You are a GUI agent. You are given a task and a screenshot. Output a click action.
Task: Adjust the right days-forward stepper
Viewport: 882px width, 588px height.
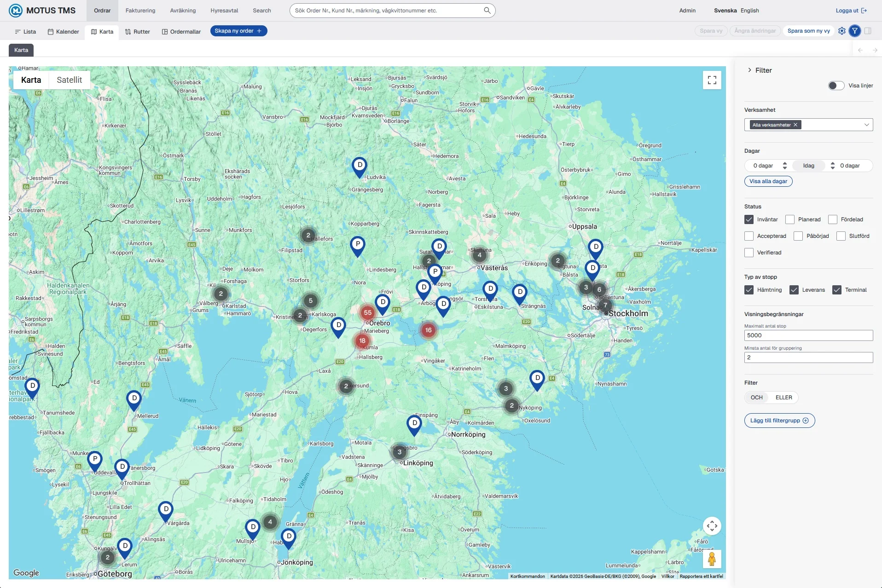pyautogui.click(x=833, y=166)
